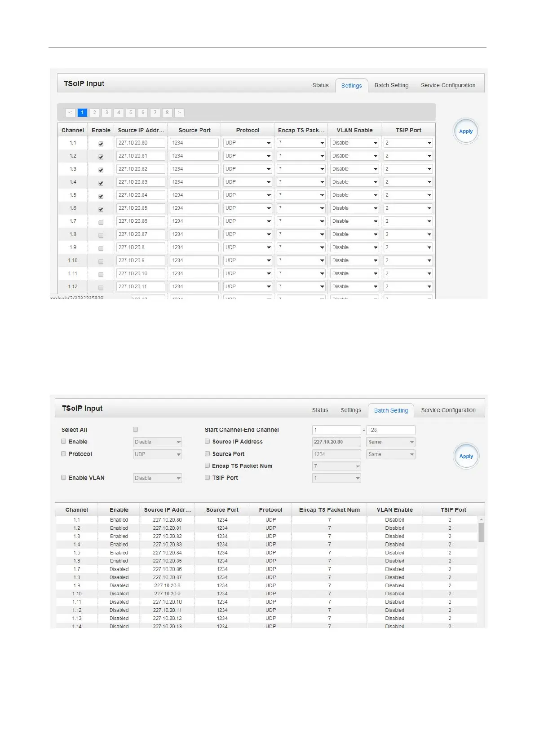Tick batch Protocol checkbox
This screenshot has height=756, width=535.
(x=64, y=454)
